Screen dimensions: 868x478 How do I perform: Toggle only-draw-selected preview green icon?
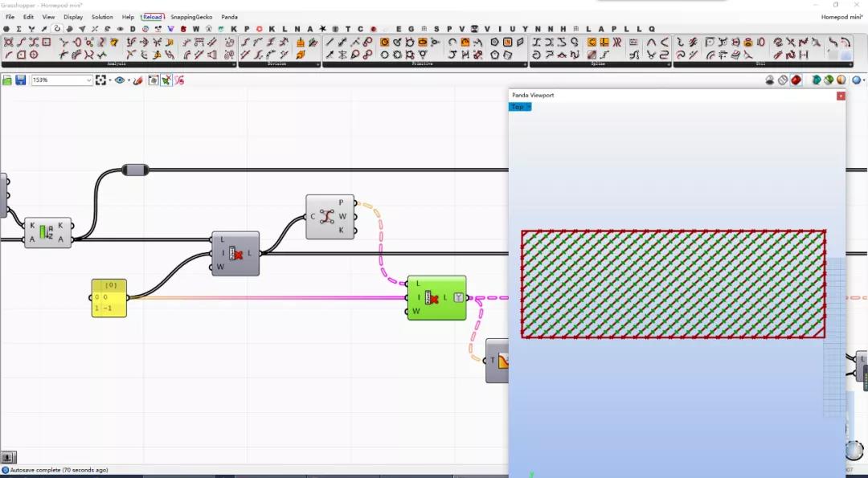click(829, 80)
